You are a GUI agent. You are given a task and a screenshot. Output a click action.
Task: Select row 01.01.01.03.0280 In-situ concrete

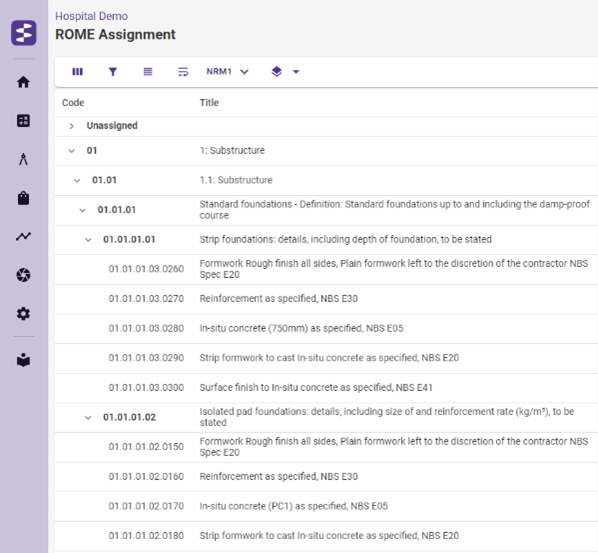[326, 328]
